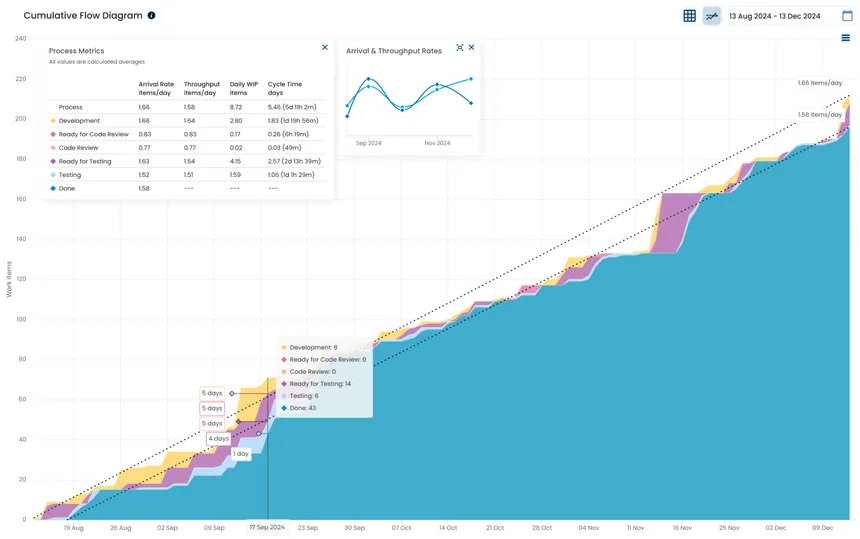Screen dimensions: 860x539
Task: Click Development cycle time 1.83 (1d 19h 56m)
Action: [x=293, y=121]
